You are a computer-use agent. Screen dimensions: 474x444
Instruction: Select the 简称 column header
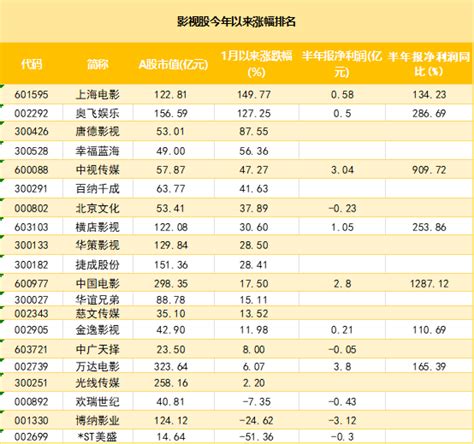click(98, 64)
